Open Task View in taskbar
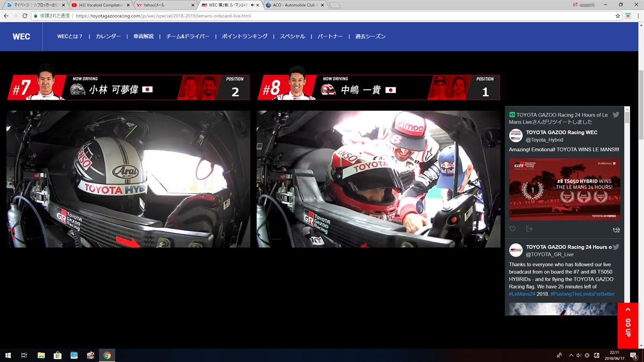This screenshot has width=644, height=362. point(24,355)
